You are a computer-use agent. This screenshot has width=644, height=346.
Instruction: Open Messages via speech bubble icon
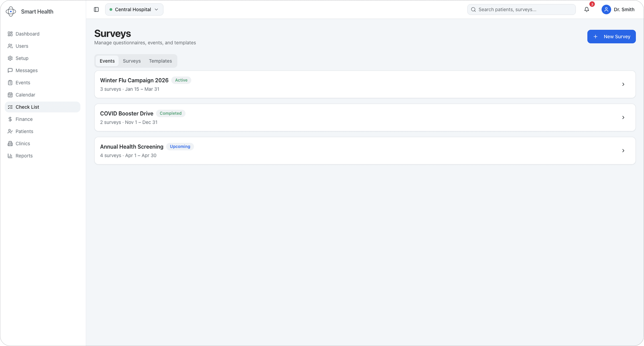click(10, 70)
